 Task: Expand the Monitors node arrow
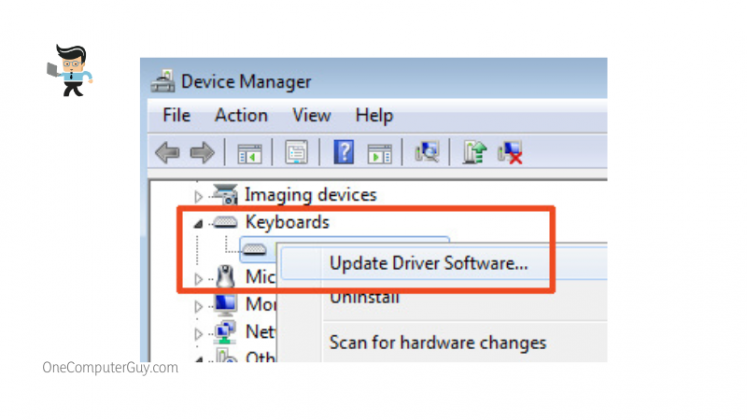pos(198,304)
